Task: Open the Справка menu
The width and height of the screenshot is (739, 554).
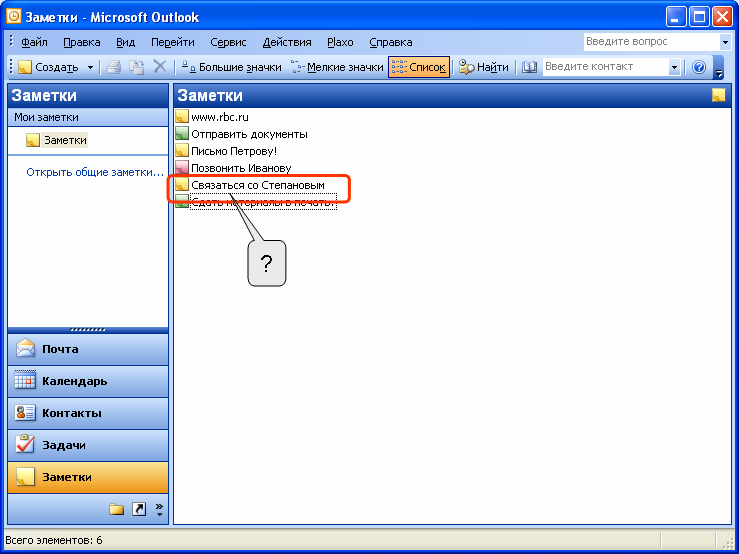Action: pos(391,42)
